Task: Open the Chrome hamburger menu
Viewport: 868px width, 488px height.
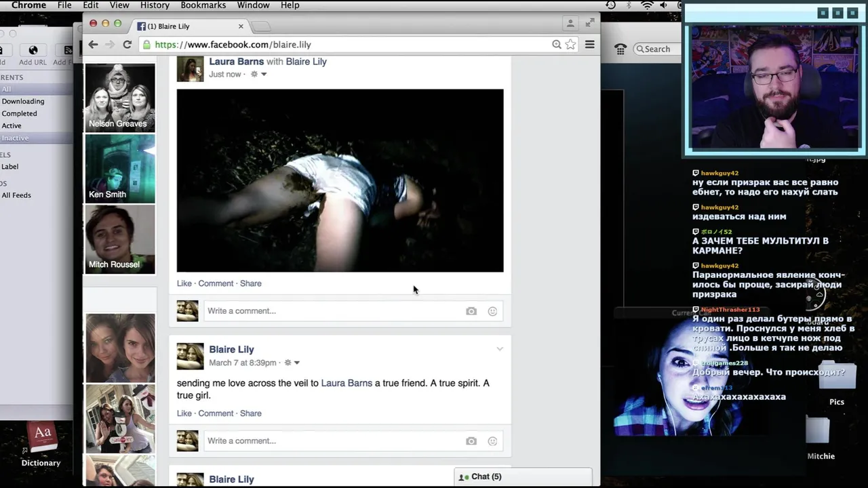Action: coord(590,45)
